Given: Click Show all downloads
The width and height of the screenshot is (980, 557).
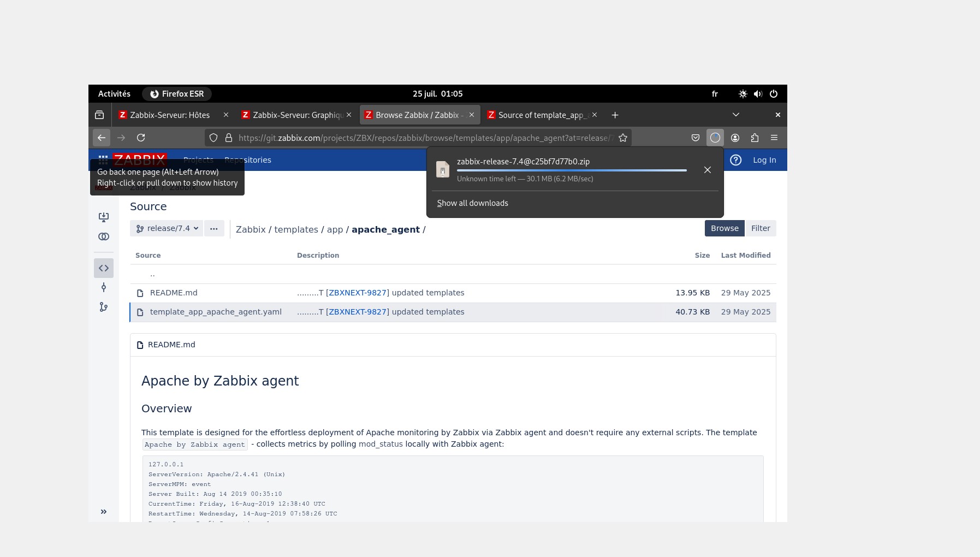Looking at the screenshot, I should coord(472,203).
